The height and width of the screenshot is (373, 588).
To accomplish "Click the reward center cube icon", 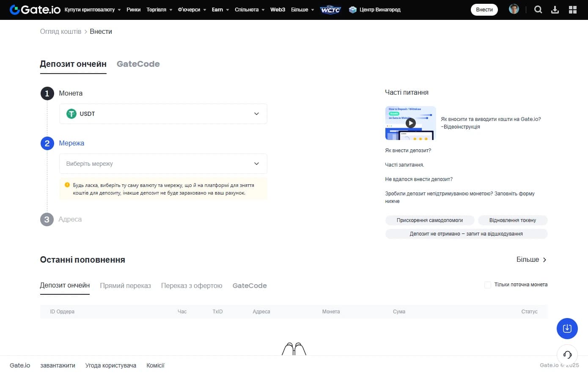I will 352,10.
